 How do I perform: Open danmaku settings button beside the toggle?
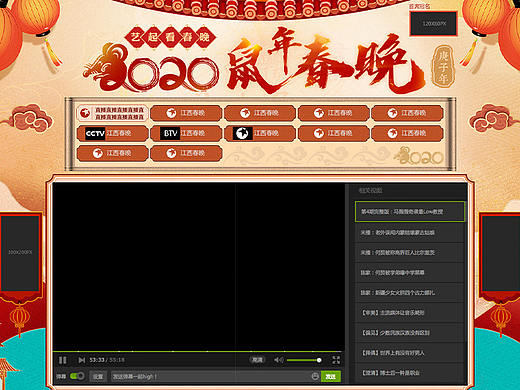[x=98, y=377]
